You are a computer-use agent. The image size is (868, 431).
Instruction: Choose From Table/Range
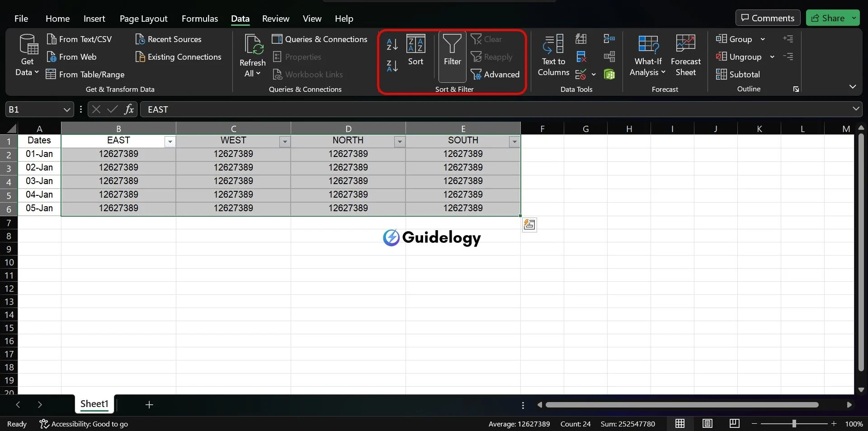pos(85,75)
